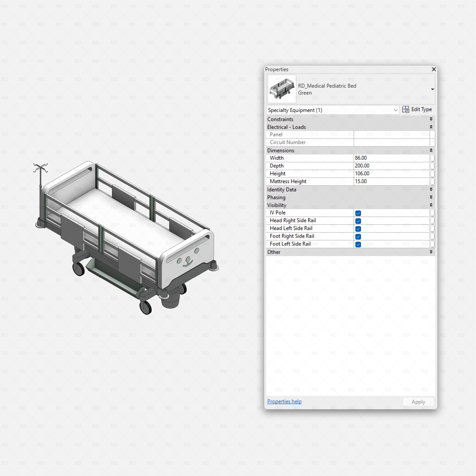Expand the Identity Data section
Screen dimensions: 476x476
[x=431, y=190]
